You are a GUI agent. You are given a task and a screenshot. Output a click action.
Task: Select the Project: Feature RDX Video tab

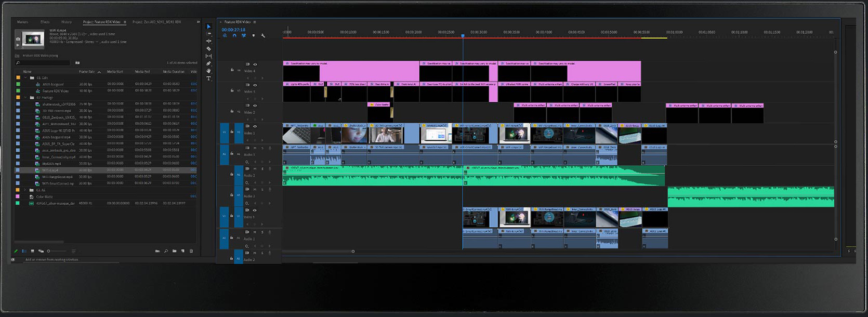point(101,22)
